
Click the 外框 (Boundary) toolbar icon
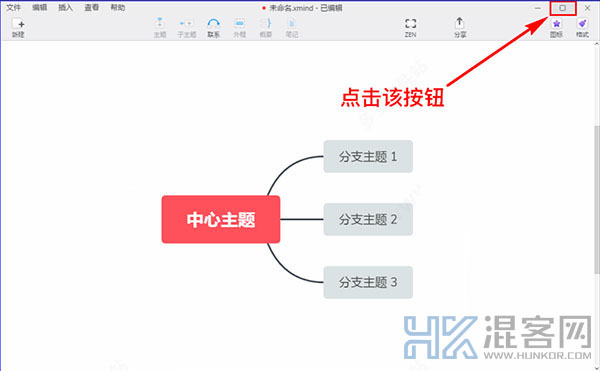pyautogui.click(x=240, y=27)
